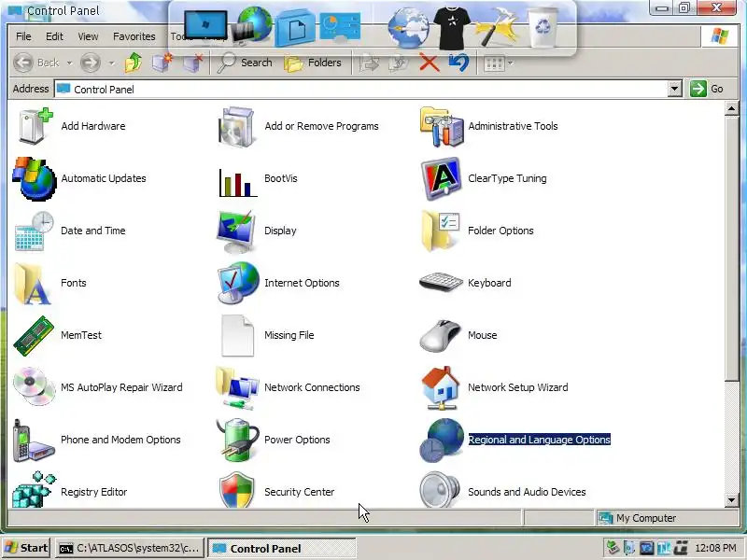Toggle the Folders pane button
Viewport: 747px width, 560px height.
point(313,63)
